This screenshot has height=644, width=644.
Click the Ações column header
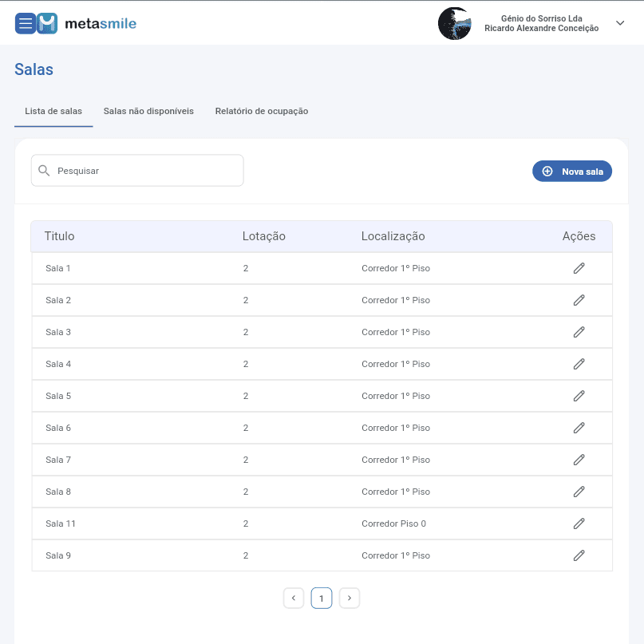[x=579, y=236]
